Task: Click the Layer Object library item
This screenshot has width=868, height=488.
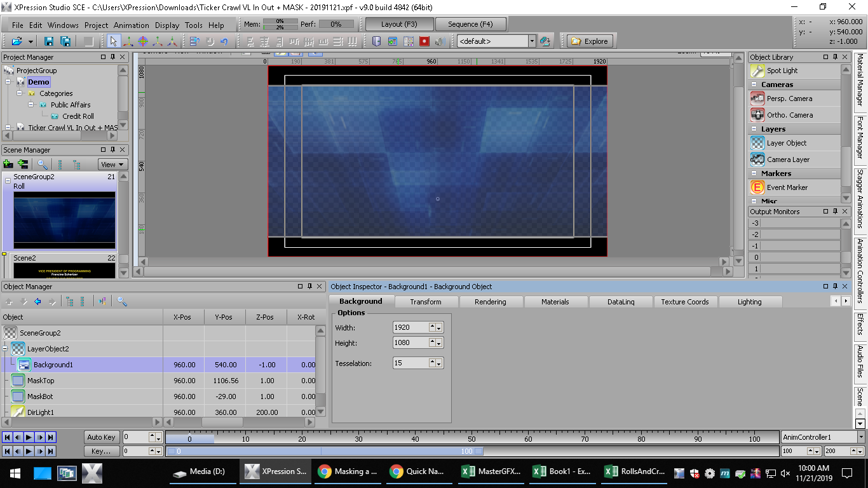Action: tap(786, 143)
